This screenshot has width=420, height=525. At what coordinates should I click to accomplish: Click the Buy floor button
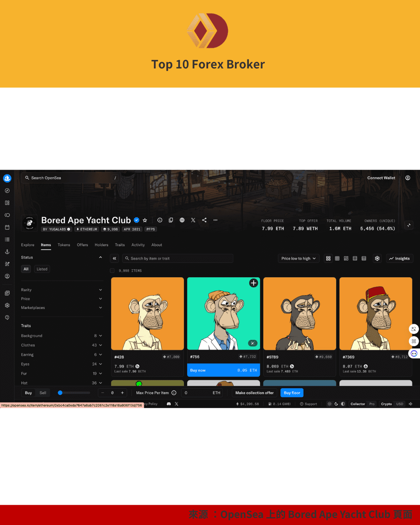tap(292, 393)
